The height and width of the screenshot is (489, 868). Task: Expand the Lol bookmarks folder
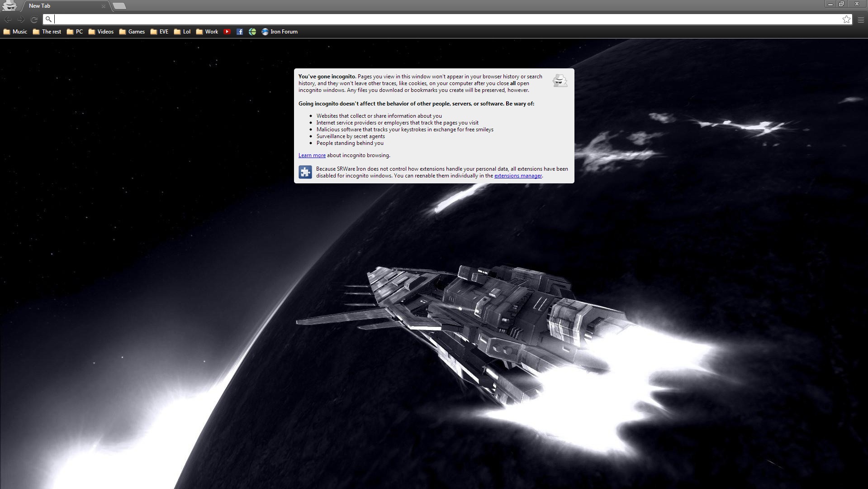click(x=182, y=32)
